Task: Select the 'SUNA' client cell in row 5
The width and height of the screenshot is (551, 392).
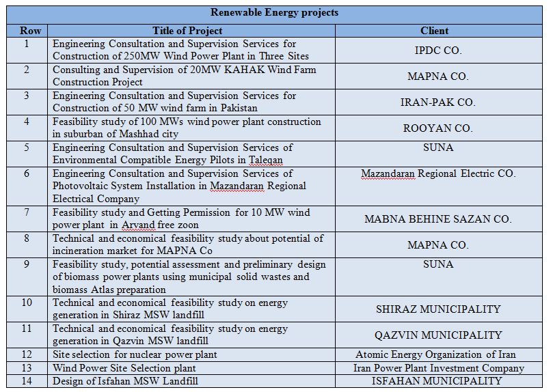Action: coord(438,154)
